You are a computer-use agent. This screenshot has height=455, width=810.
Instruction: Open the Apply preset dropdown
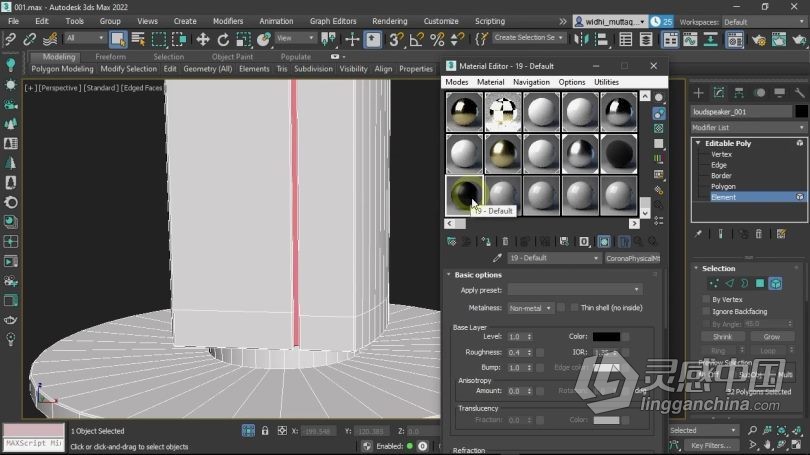point(575,290)
